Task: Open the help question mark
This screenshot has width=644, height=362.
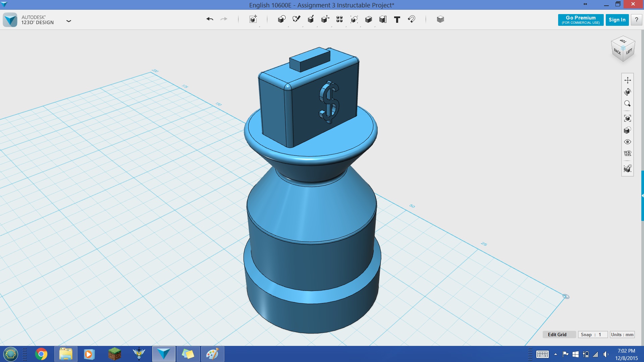Action: pos(636,20)
